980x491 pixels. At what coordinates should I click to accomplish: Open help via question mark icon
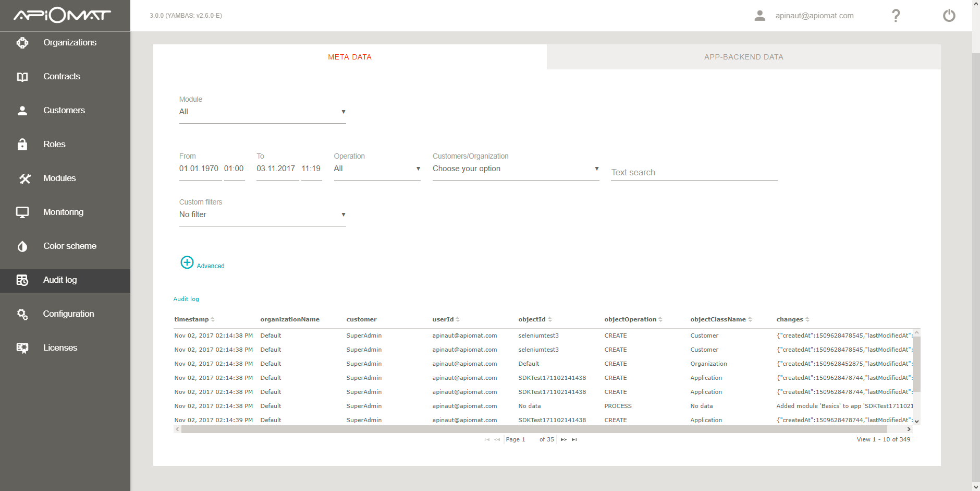[x=896, y=16]
